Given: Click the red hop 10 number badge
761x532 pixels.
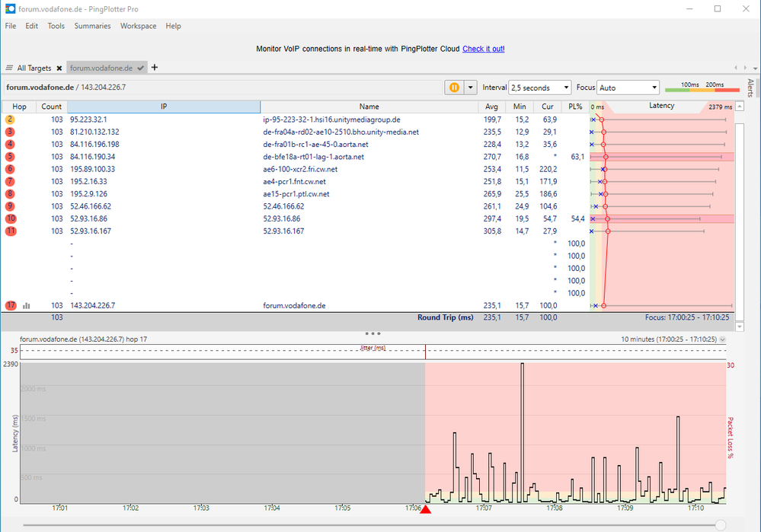Looking at the screenshot, I should click(x=10, y=218).
